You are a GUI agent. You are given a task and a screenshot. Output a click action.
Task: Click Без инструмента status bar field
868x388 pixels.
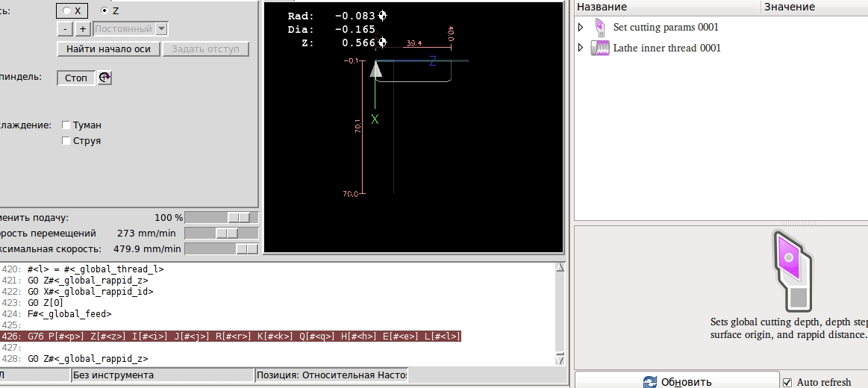pos(162,375)
